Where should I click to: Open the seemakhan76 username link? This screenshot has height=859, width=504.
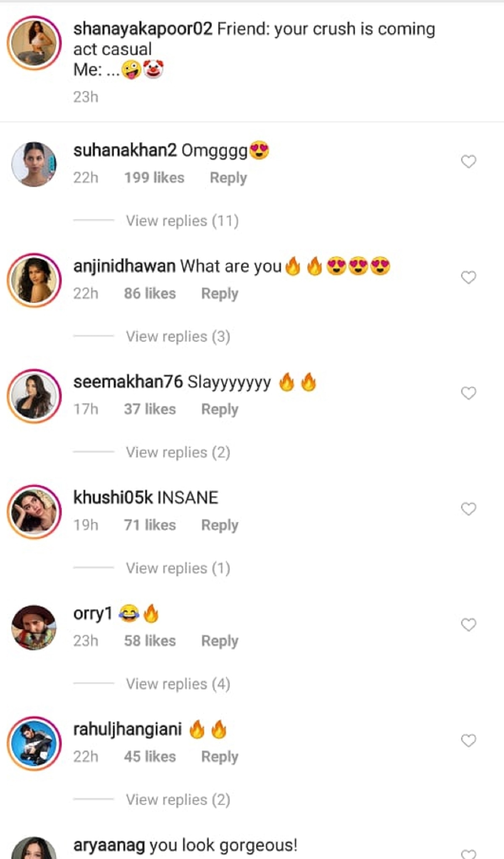[x=128, y=382]
